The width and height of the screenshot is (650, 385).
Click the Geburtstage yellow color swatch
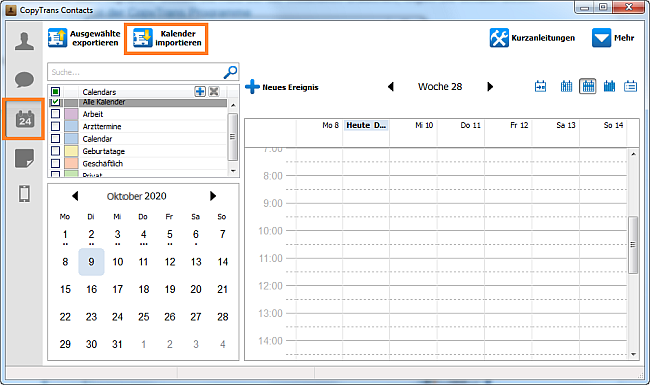click(x=71, y=151)
